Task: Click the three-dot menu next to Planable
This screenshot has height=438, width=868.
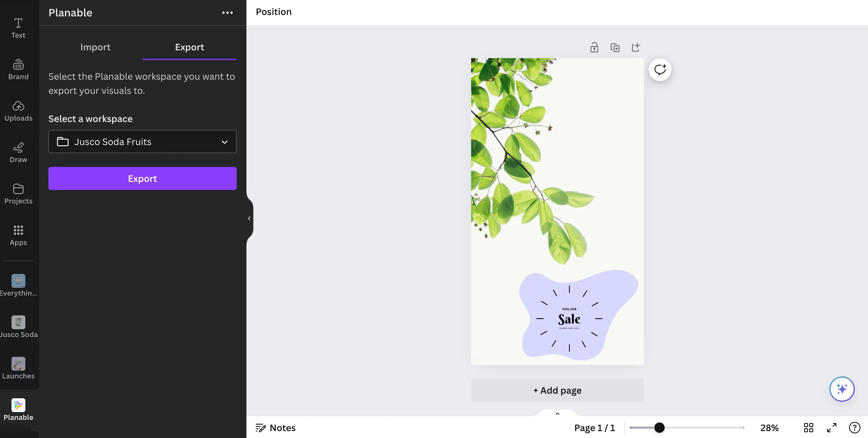Action: pos(228,12)
